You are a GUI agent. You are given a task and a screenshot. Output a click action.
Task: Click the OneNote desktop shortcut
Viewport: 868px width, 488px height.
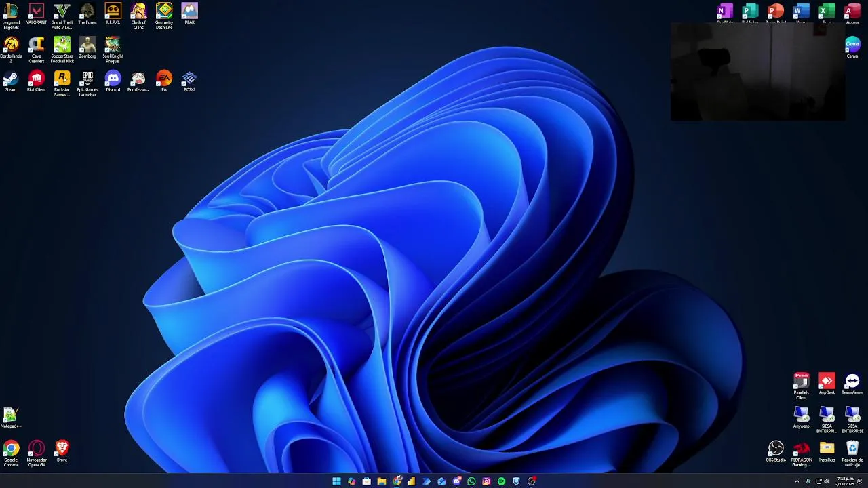725,14
